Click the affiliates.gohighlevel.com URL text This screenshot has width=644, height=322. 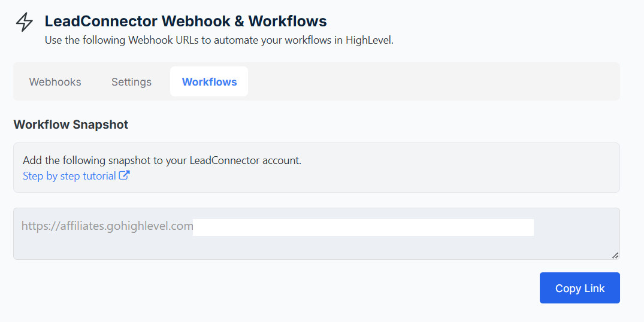pyautogui.click(x=107, y=226)
